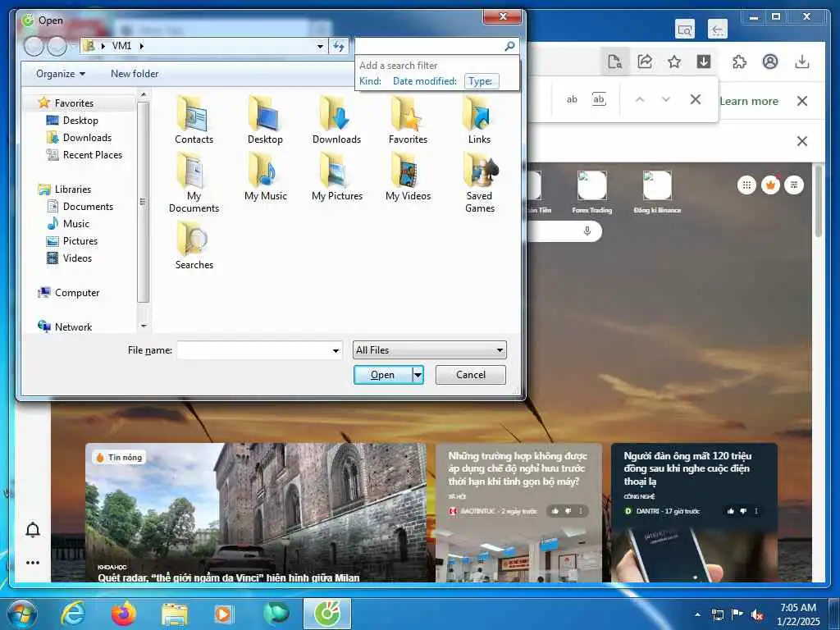Go to previous find result arrow

tap(640, 99)
